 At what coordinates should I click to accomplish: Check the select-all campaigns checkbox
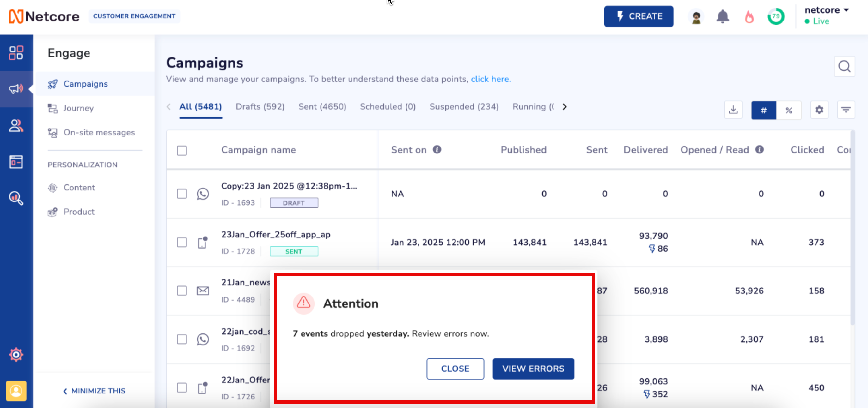coord(181,149)
